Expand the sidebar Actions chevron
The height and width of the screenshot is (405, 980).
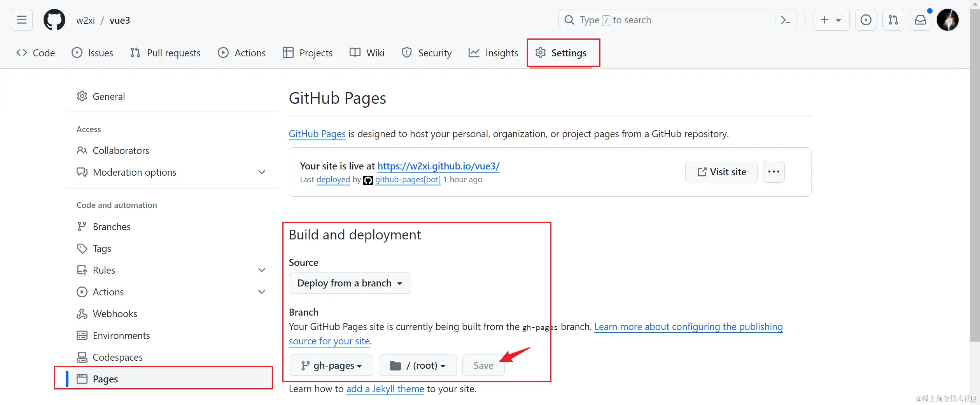(262, 292)
